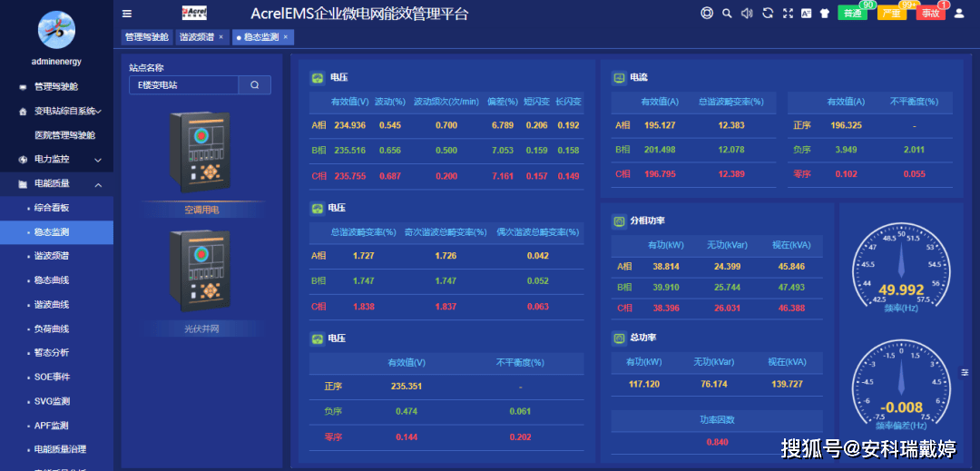Click the 频率偏差(Hz) gauge showing -0.008
This screenshot has width=980, height=471.
point(901,384)
